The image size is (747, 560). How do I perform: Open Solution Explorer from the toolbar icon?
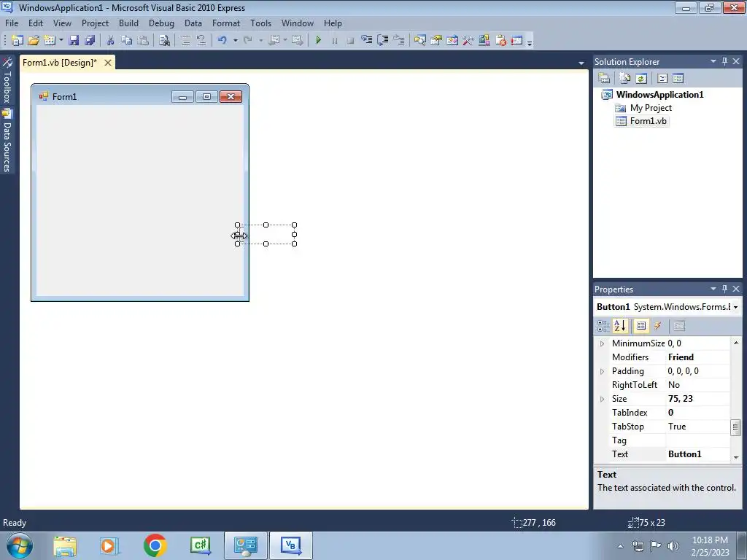click(x=419, y=41)
